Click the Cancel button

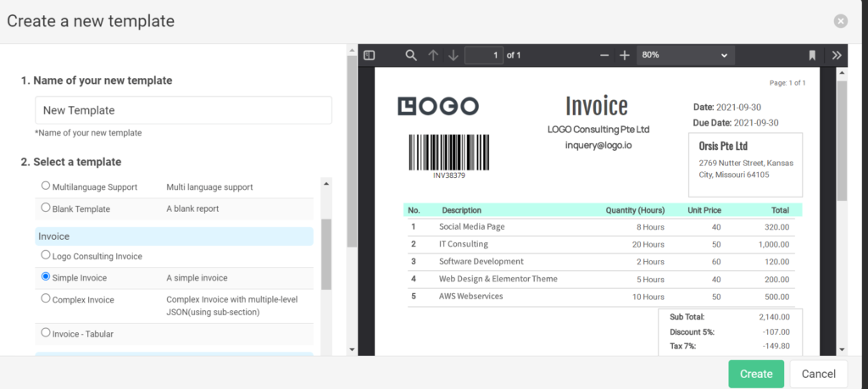pyautogui.click(x=819, y=374)
